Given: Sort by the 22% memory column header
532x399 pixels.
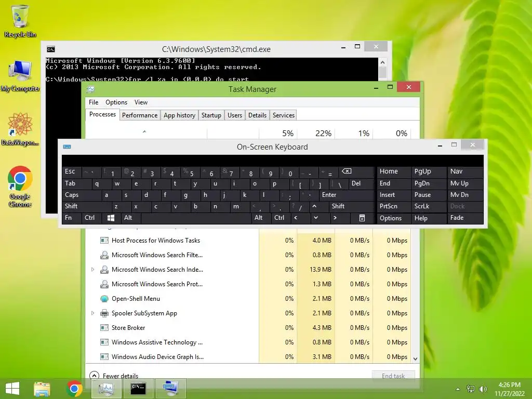Looking at the screenshot, I should tap(316, 133).
